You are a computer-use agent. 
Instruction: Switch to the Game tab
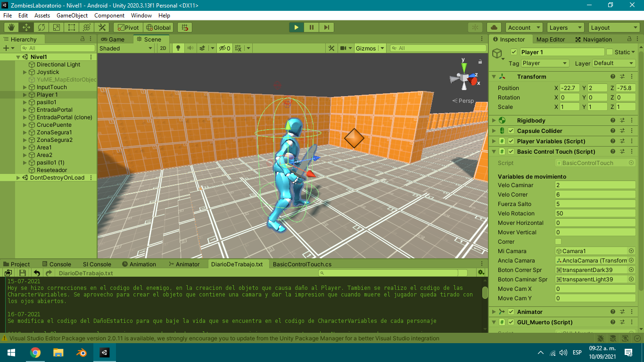pos(113,40)
